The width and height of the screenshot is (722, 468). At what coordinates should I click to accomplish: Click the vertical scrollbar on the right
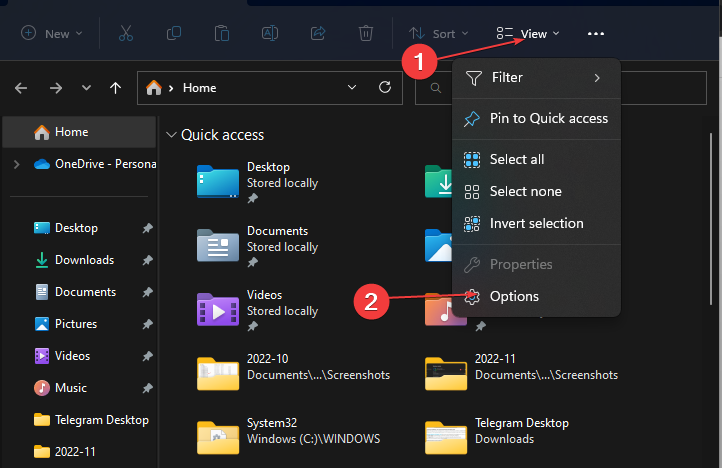[711, 219]
